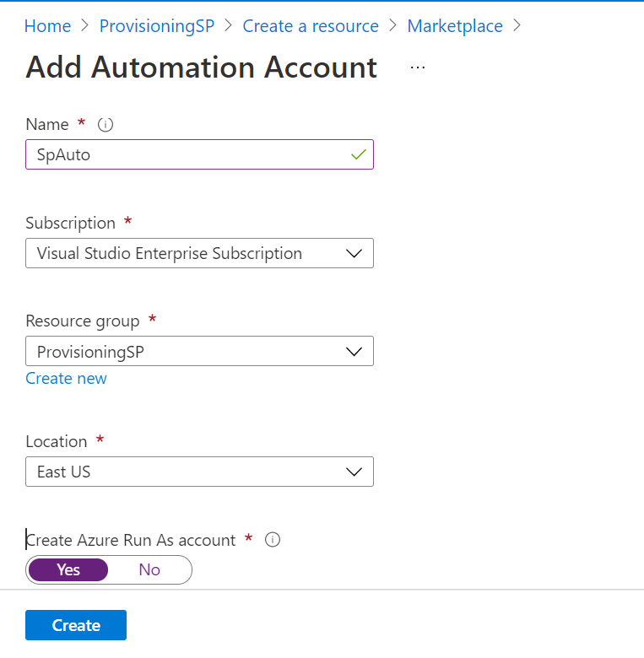Screen dimensions: 644x658
Task: Click chevron separator after Marketplace breadcrumb
Action: point(517,26)
